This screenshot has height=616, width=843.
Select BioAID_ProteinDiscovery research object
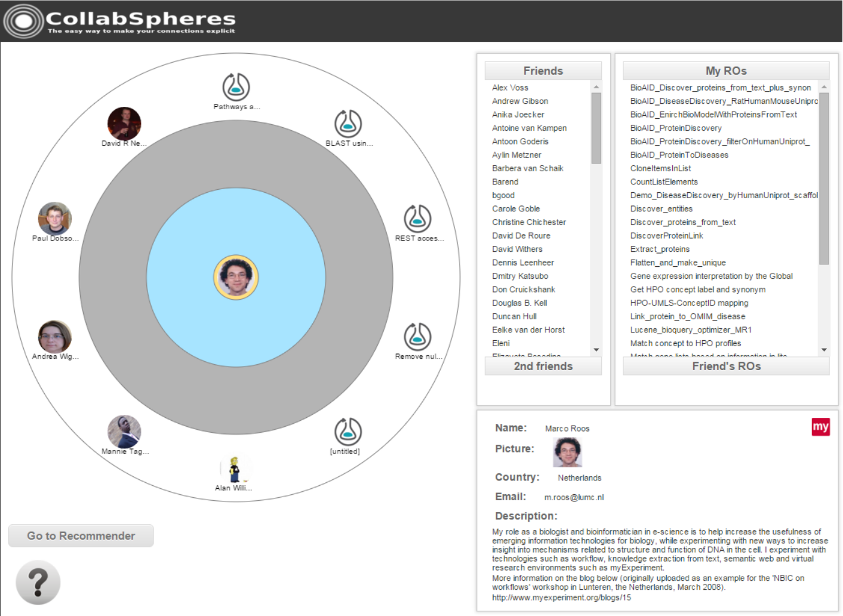point(676,128)
